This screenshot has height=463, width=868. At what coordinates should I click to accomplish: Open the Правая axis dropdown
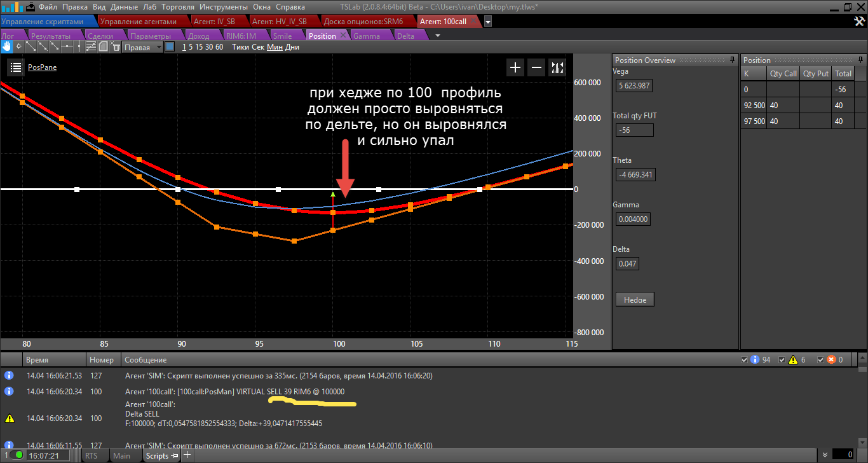(159, 47)
